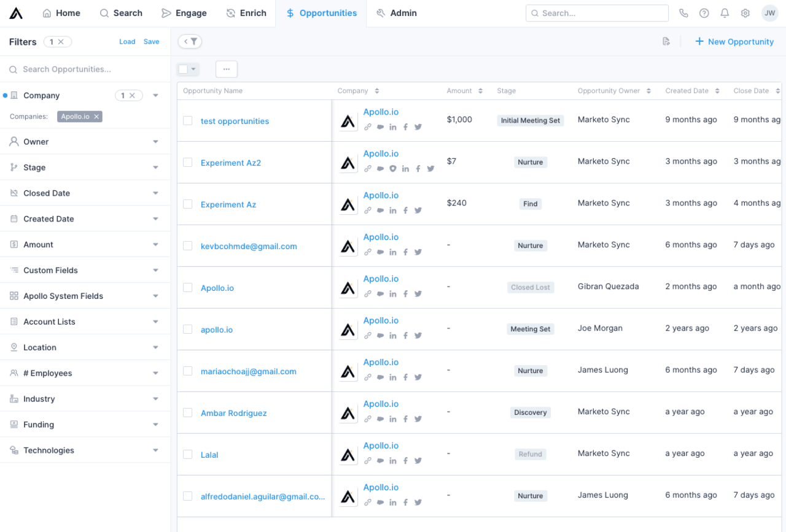The width and height of the screenshot is (786, 532).
Task: Open notifications bell icon
Action: pos(725,13)
